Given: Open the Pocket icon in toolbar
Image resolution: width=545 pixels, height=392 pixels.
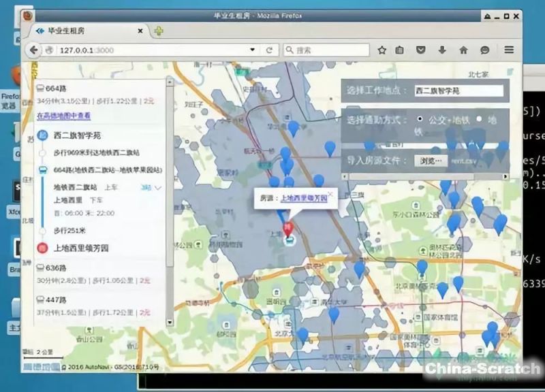Looking at the screenshot, I should [x=422, y=50].
